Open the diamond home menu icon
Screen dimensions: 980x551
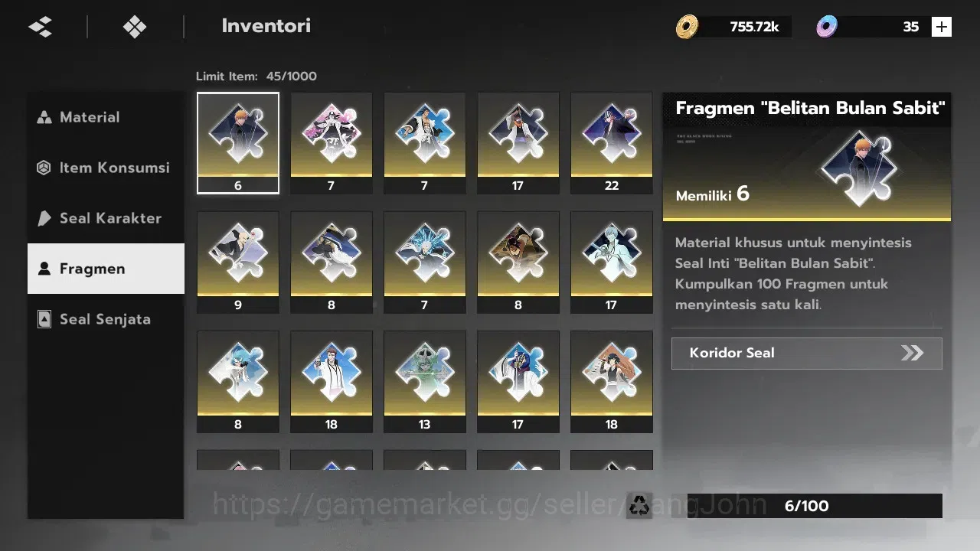coord(135,27)
